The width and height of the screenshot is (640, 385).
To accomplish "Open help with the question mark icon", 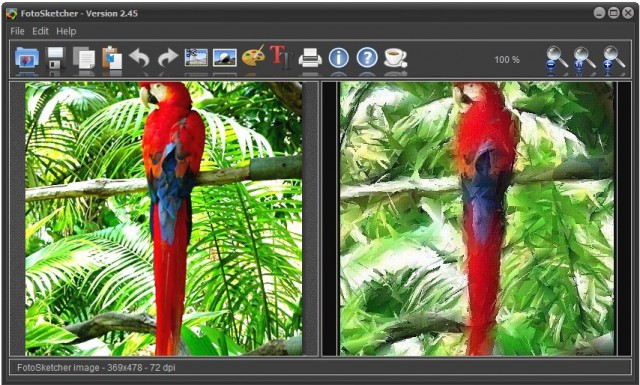I will [x=367, y=58].
